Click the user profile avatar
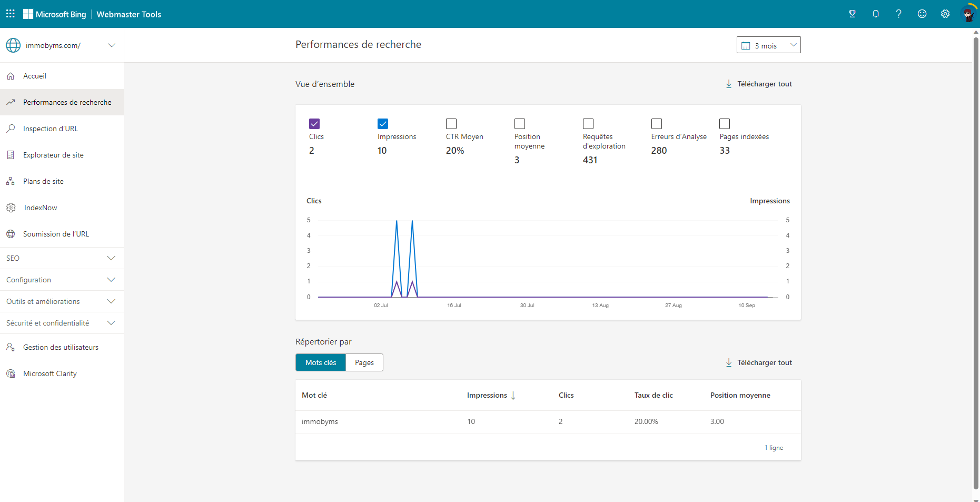 [968, 14]
